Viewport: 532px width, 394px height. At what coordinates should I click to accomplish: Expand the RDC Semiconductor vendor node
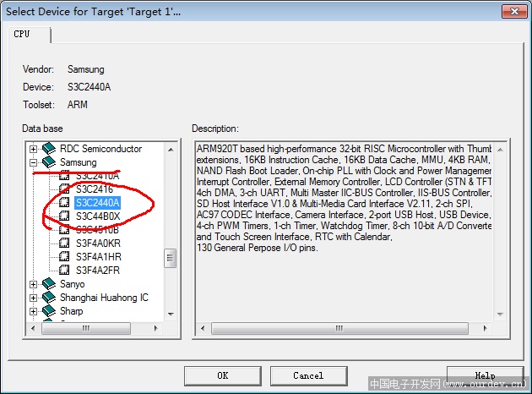coord(33,149)
